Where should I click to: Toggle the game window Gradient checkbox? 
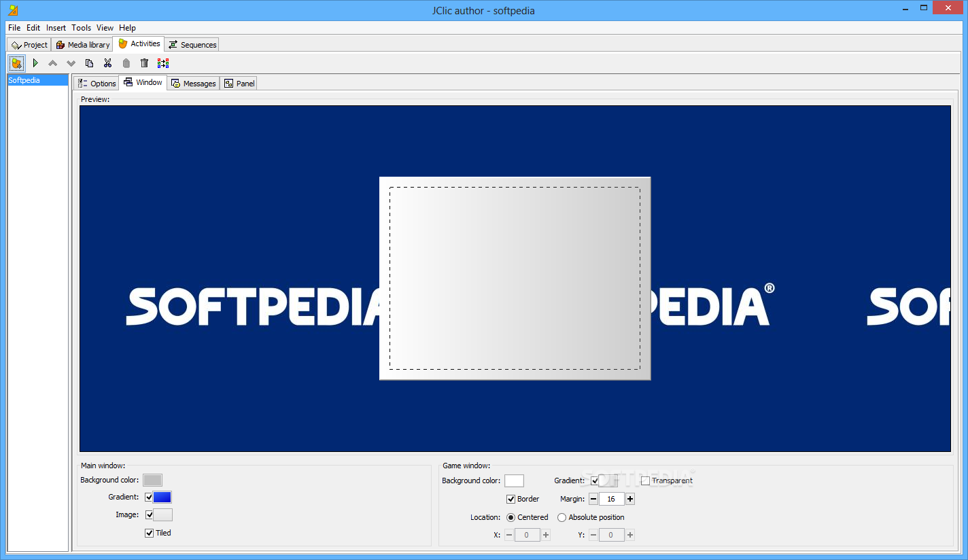pyautogui.click(x=595, y=481)
